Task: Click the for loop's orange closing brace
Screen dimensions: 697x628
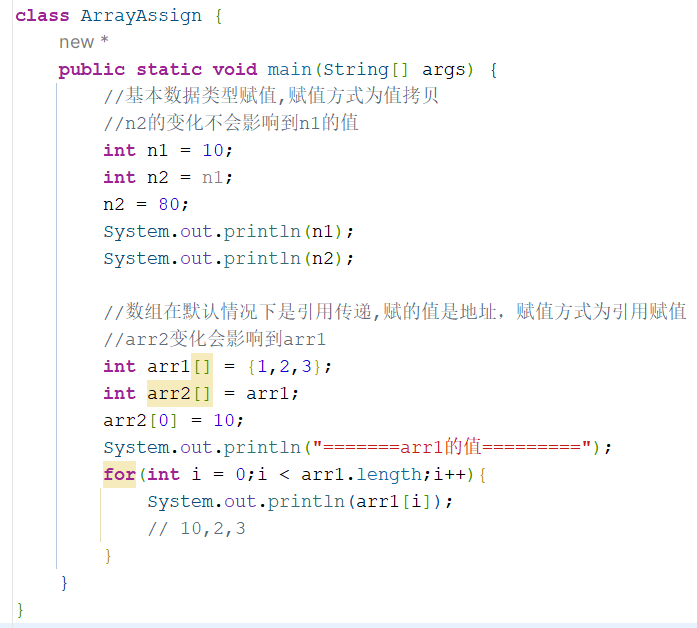Action: (x=108, y=555)
